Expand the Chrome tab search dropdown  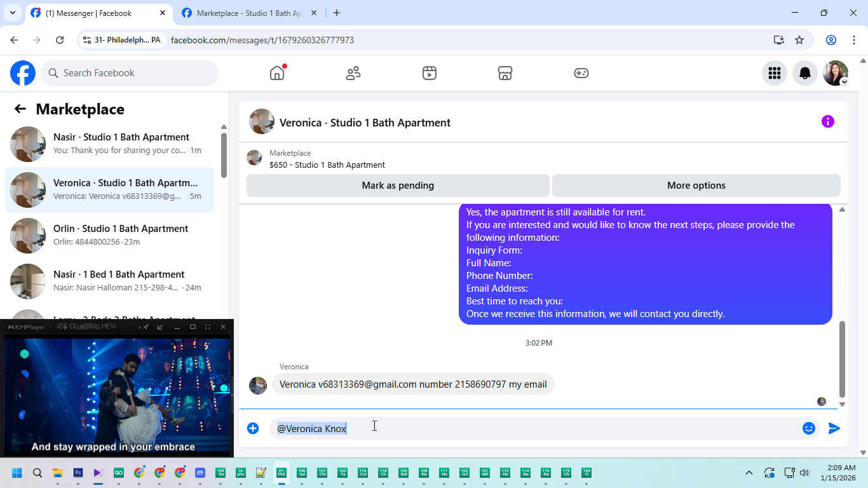[12, 13]
